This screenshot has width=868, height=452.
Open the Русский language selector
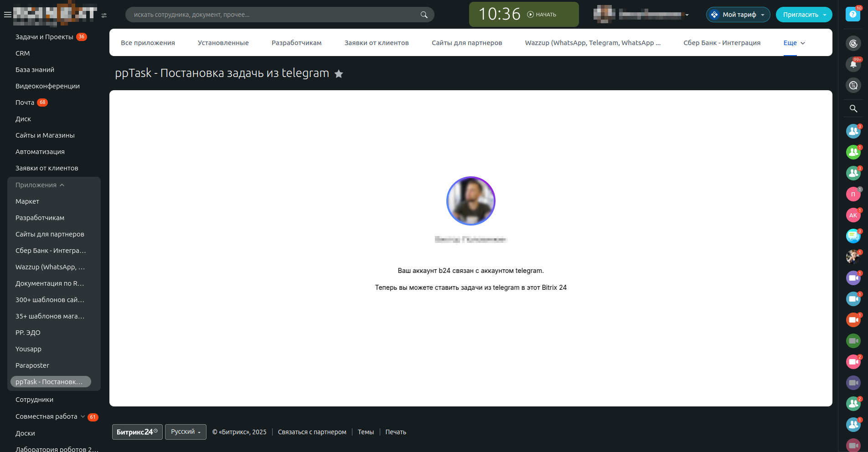pos(186,432)
